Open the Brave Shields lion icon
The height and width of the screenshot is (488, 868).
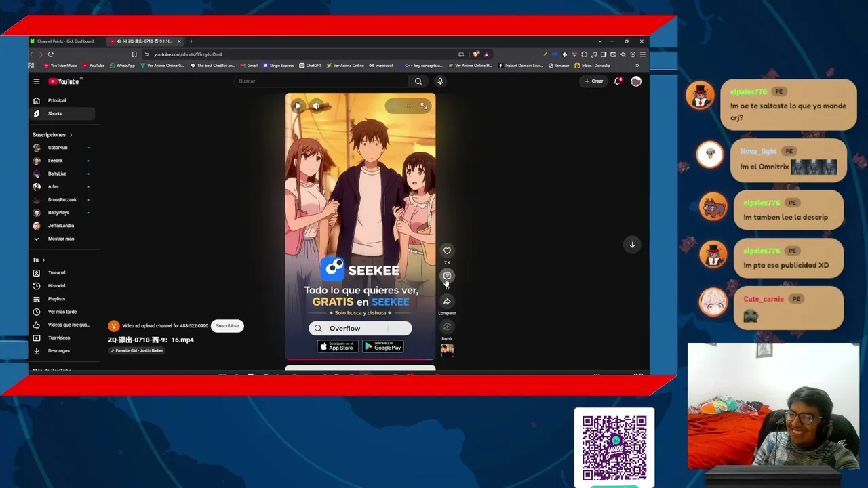(x=477, y=54)
